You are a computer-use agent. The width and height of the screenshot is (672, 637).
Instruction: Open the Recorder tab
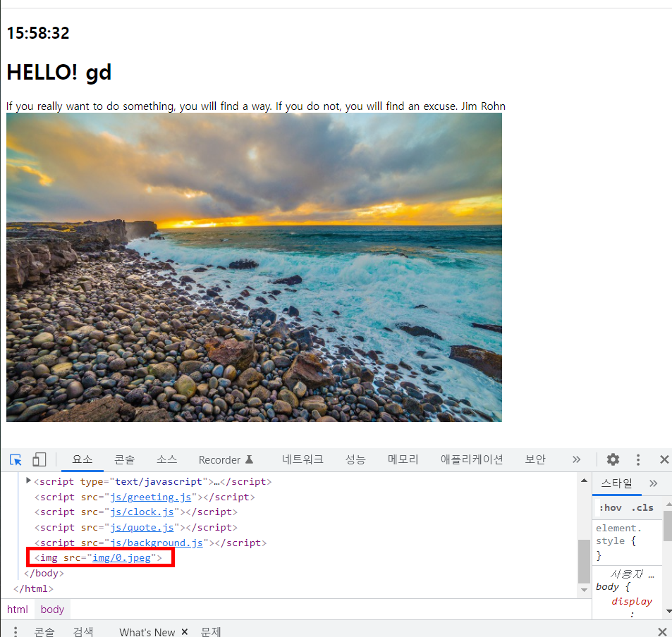coord(226,459)
